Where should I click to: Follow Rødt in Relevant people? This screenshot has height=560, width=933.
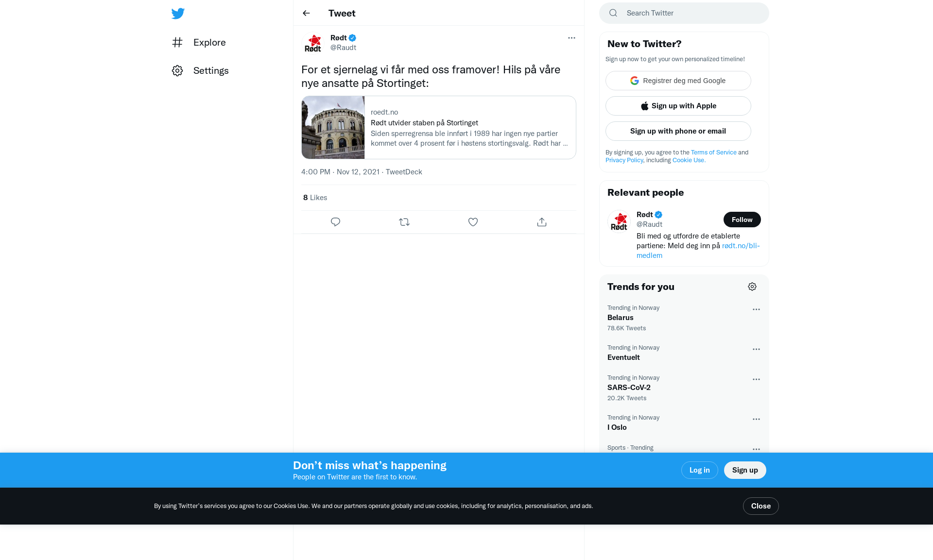[742, 220]
